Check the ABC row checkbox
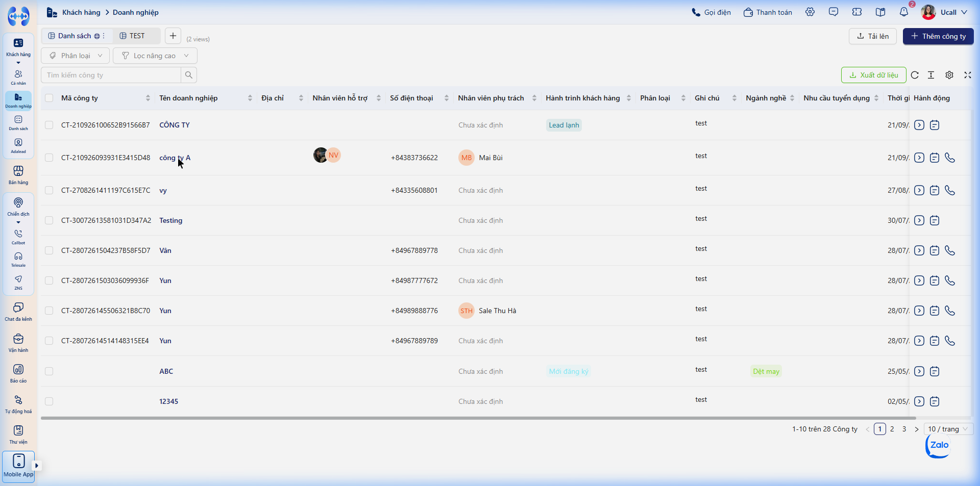This screenshot has height=486, width=980. (49, 371)
